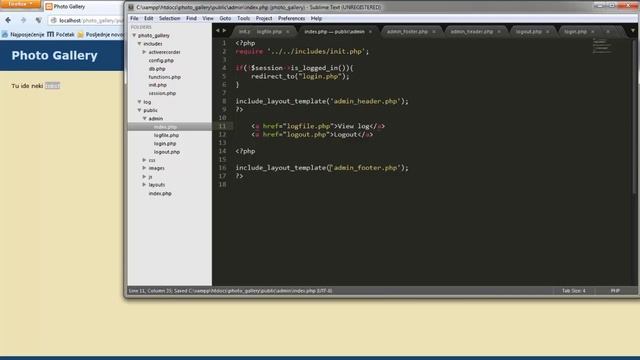
Task: Open logfile.php in the sidebar
Action: (167, 135)
